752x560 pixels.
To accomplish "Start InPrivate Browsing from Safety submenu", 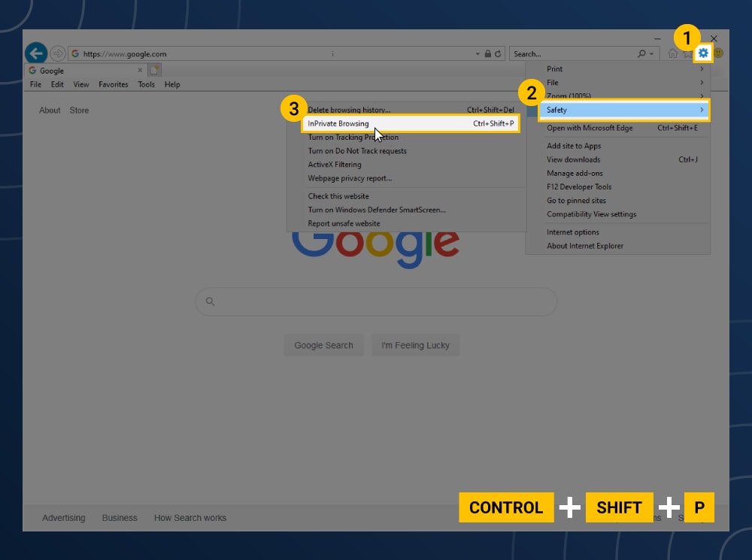I will tap(411, 124).
